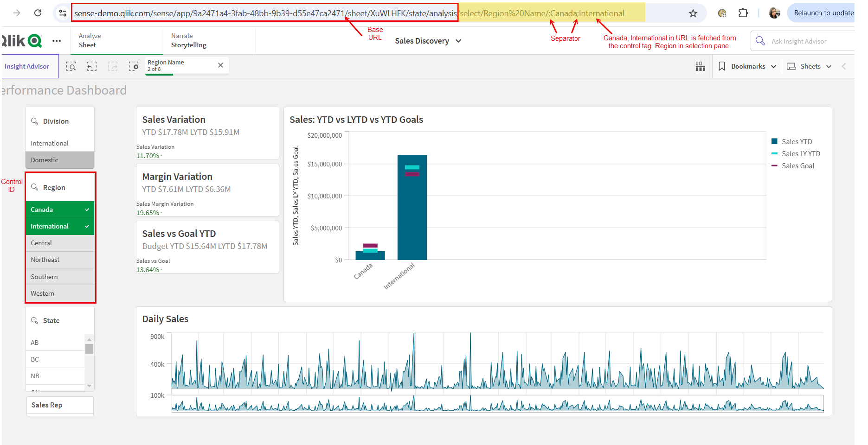Open site information icon in address bar
868x445 pixels.
[63, 13]
